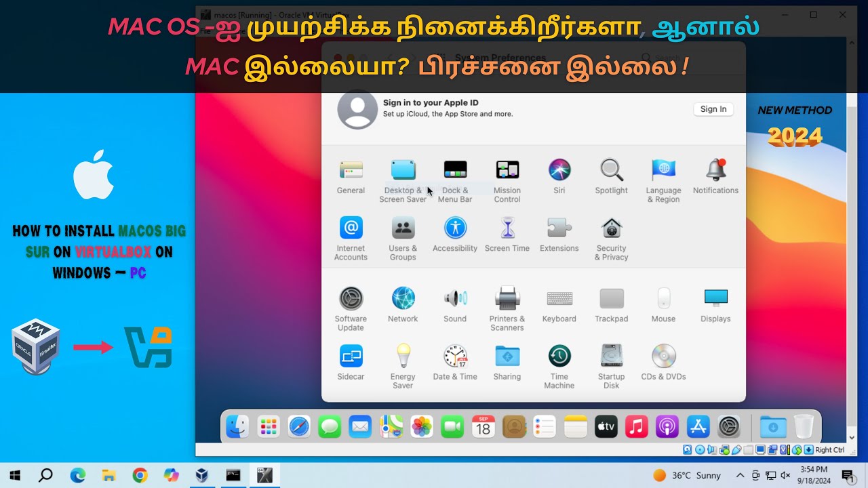
Task: Open Launchpad from the dock
Action: click(269, 427)
